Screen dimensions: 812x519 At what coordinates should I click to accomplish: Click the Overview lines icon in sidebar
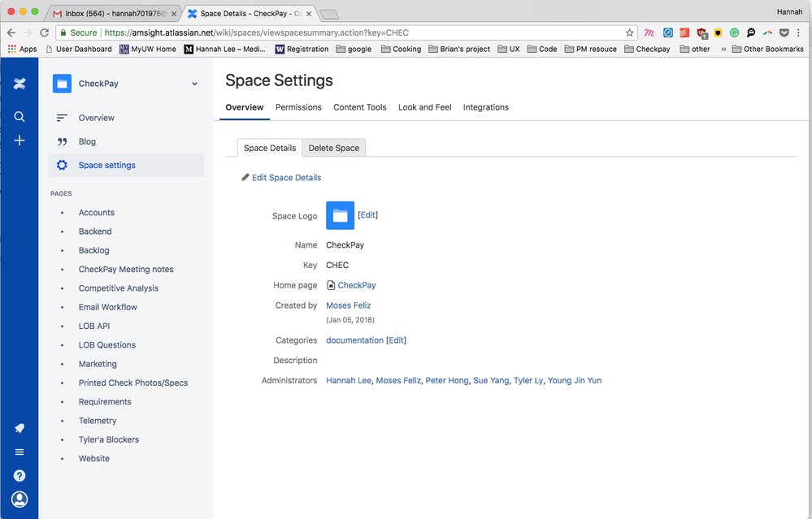[x=62, y=118]
